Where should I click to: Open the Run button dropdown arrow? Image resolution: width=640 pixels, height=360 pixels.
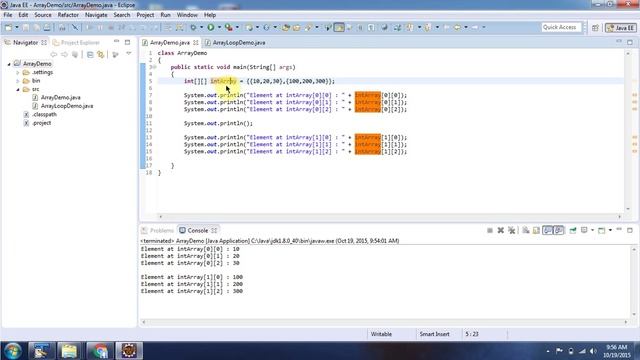point(219,27)
